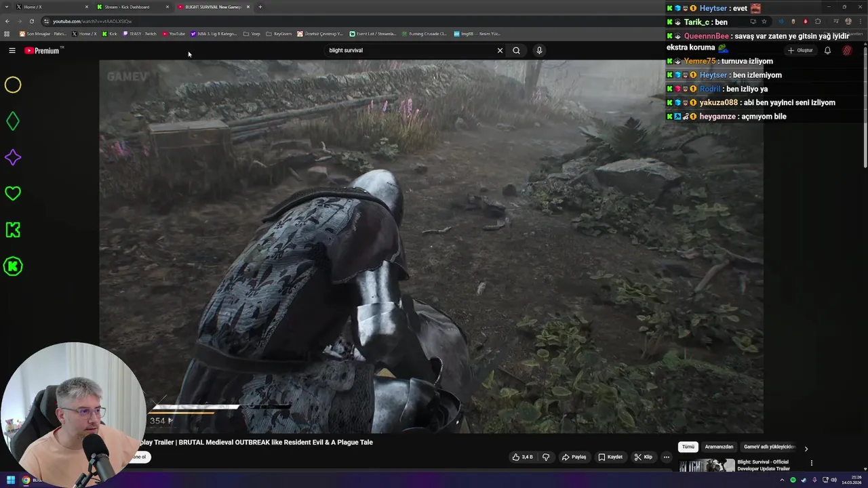Open the Son Mesajlar bookmark
Viewport: 868px width, 488px height.
click(x=43, y=33)
